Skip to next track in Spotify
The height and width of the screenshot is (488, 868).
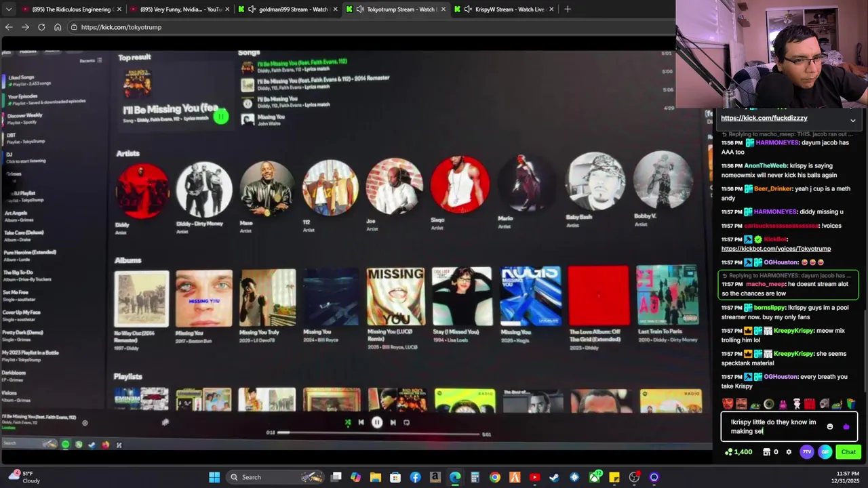pos(393,422)
